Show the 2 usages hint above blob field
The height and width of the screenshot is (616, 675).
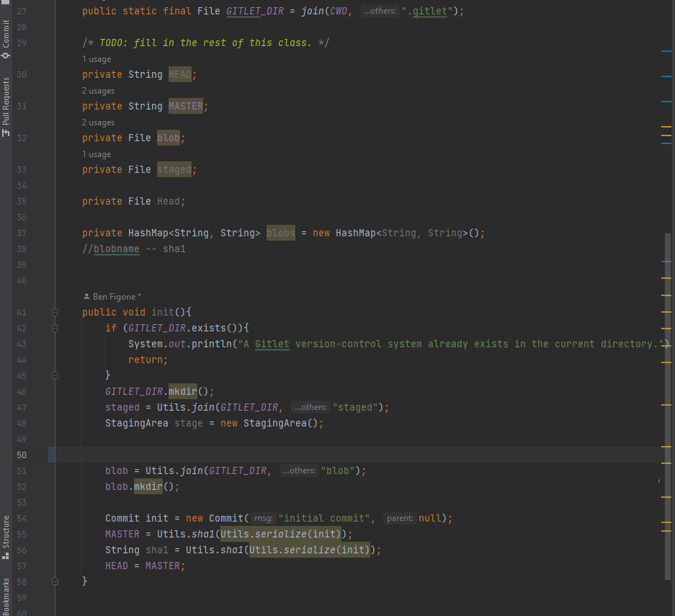click(98, 122)
